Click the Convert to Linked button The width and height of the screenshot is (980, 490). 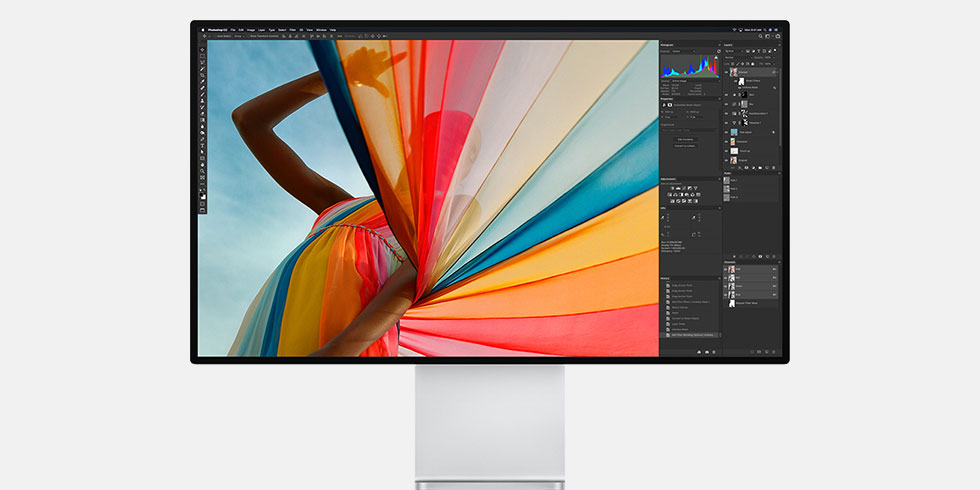[x=686, y=146]
